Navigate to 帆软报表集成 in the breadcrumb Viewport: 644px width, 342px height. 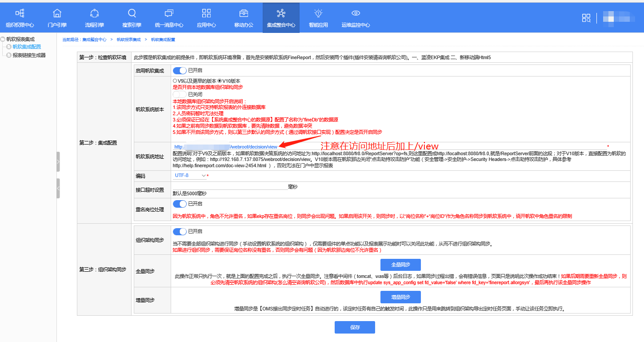[x=128, y=40]
